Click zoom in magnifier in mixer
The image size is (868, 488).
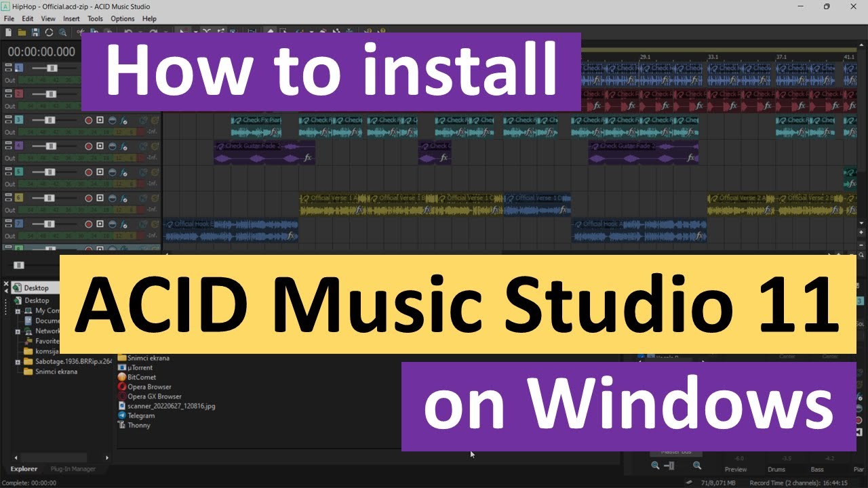tap(697, 466)
